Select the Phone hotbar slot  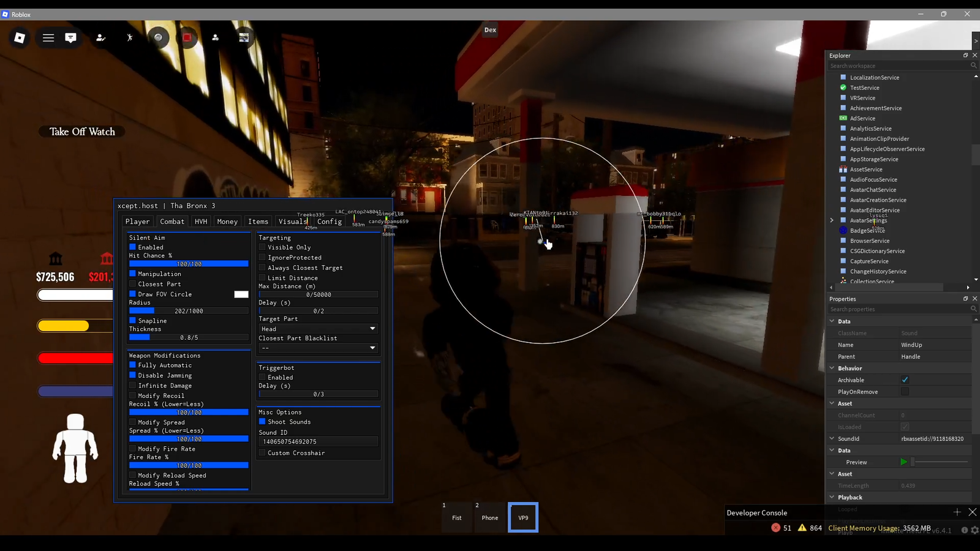490,517
